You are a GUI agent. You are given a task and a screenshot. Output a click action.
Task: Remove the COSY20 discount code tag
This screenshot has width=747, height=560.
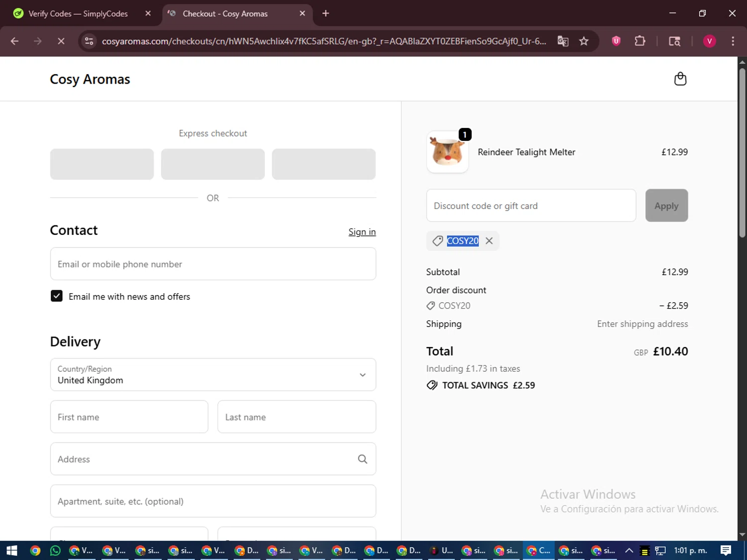[x=489, y=241]
